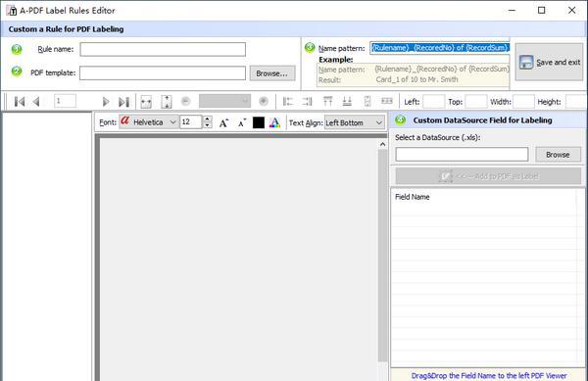Open the multicolor text color picker
The image size is (588, 381).
274,122
